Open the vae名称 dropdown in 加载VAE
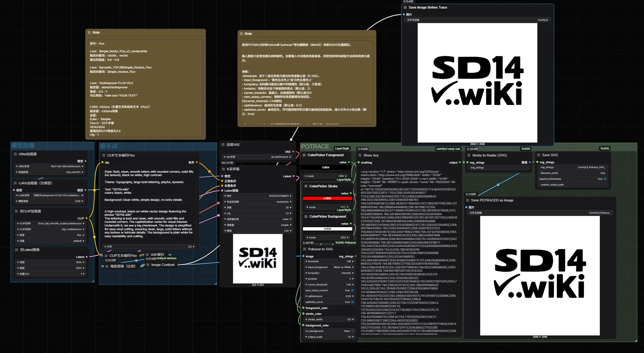 pos(257,157)
